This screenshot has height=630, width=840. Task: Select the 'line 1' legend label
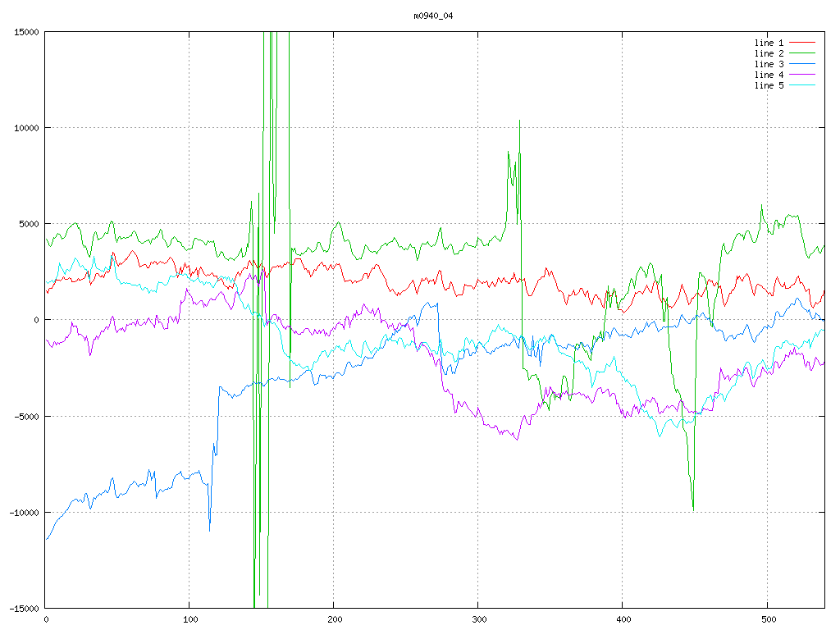769,43
